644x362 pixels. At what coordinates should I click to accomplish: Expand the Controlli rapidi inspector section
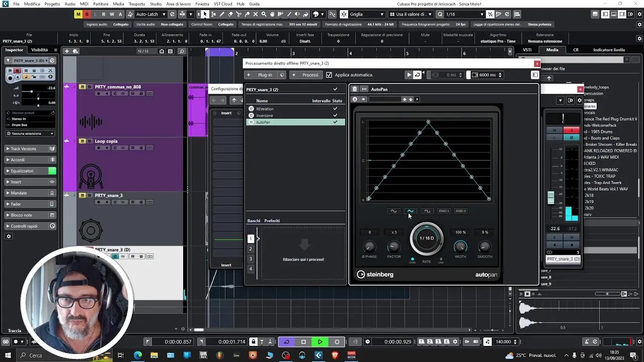coord(30,226)
